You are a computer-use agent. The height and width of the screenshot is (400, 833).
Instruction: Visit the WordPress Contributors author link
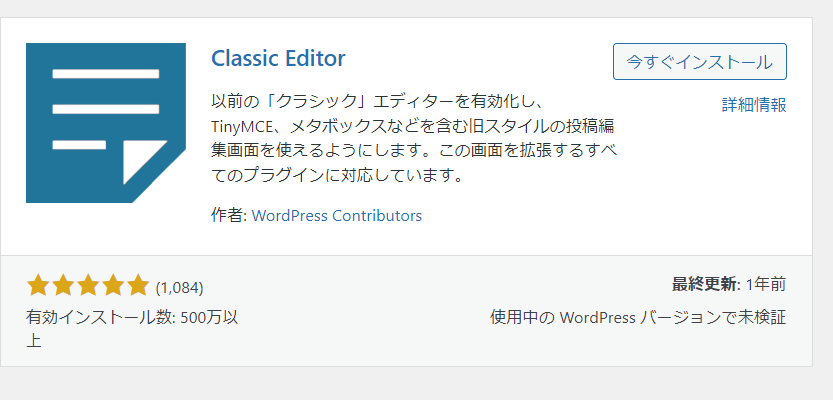[x=336, y=215]
